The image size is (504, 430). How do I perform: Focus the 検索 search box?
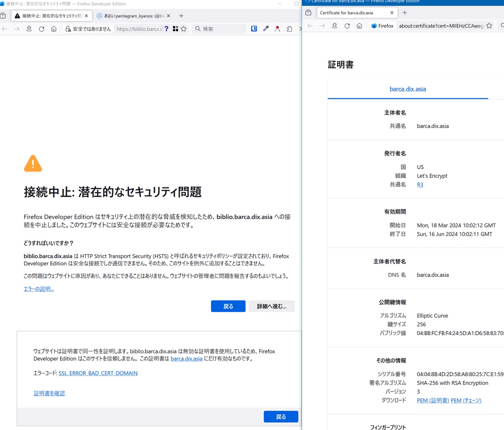point(219,29)
